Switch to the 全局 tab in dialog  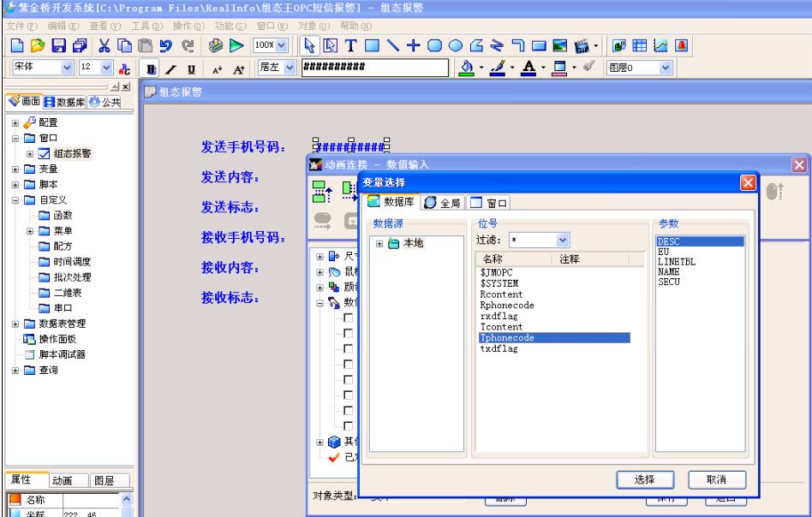[443, 203]
